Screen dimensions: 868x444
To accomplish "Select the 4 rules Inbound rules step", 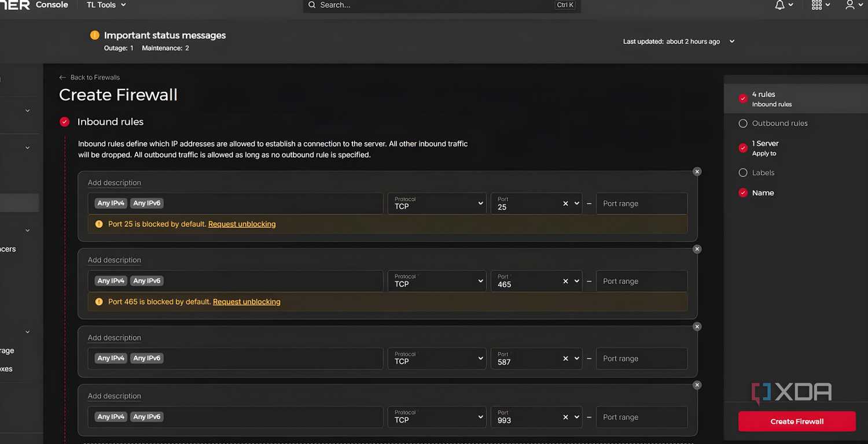I will pos(795,99).
